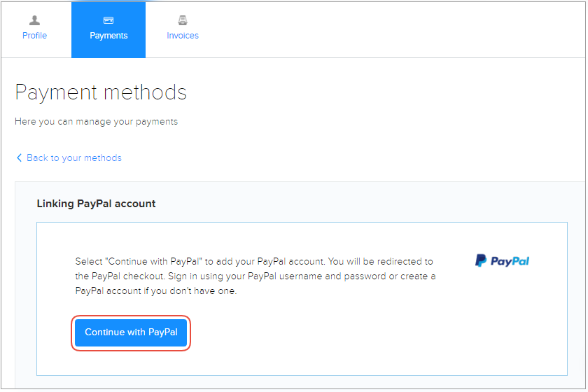Switch to the Invoices tab label

pos(183,36)
